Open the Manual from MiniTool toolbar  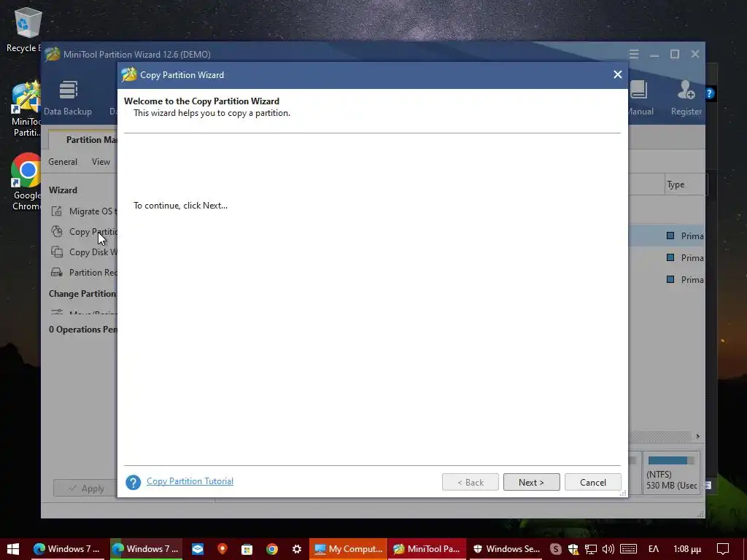(x=639, y=98)
